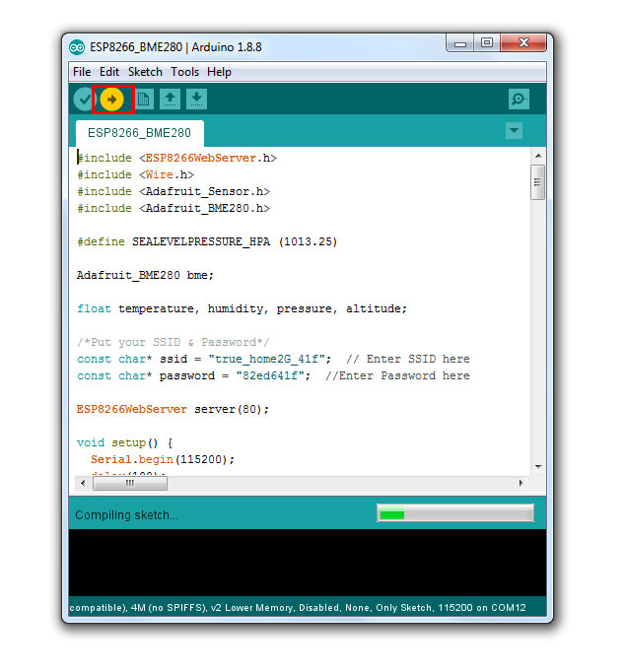Click the board info status bar text
Screen dimensions: 625x672
point(297,607)
